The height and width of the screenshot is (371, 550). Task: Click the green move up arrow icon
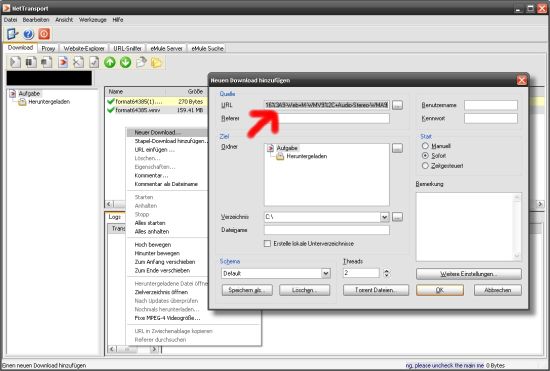coord(110,62)
